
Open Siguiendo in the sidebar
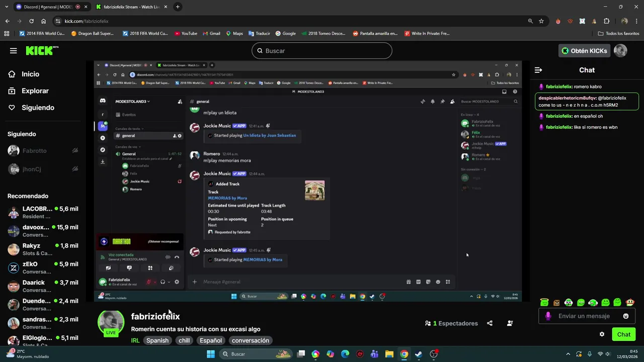[x=38, y=108]
